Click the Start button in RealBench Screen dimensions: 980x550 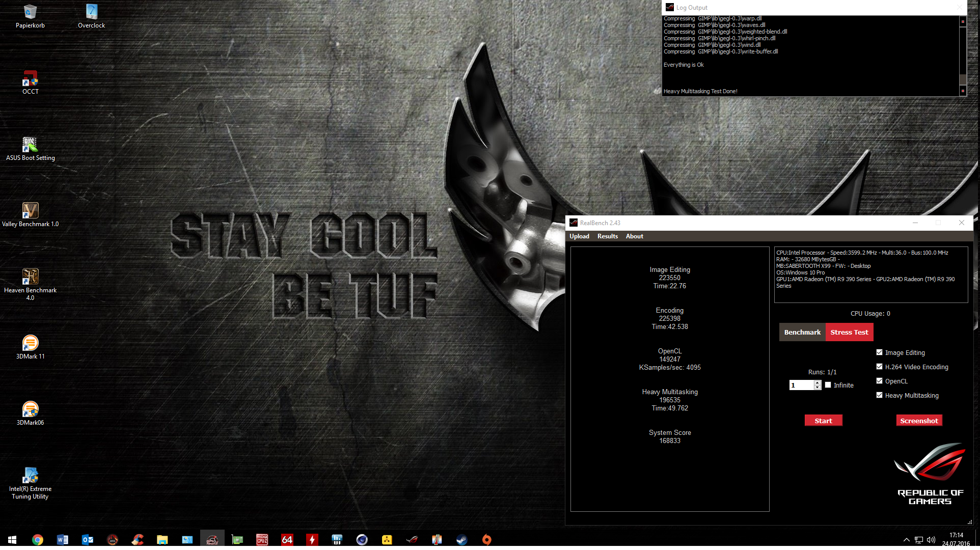[823, 421]
